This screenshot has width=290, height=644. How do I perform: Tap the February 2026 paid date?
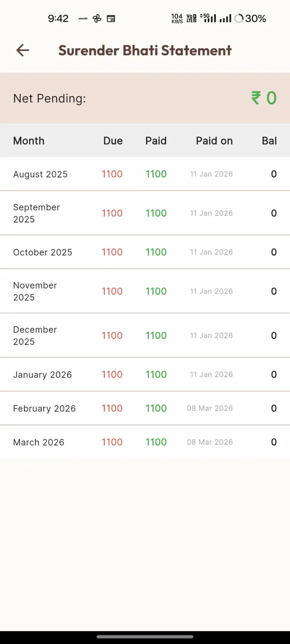point(210,408)
